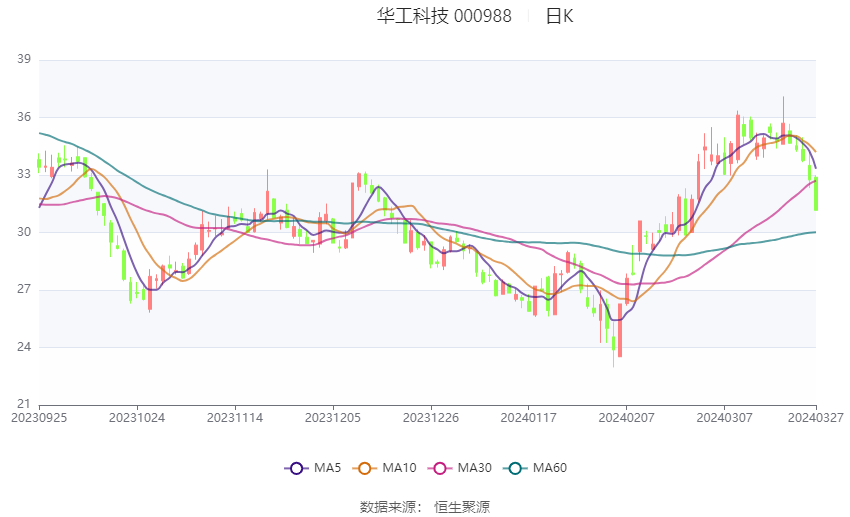
Task: Click the x-axis label 20240307
Action: 724,418
